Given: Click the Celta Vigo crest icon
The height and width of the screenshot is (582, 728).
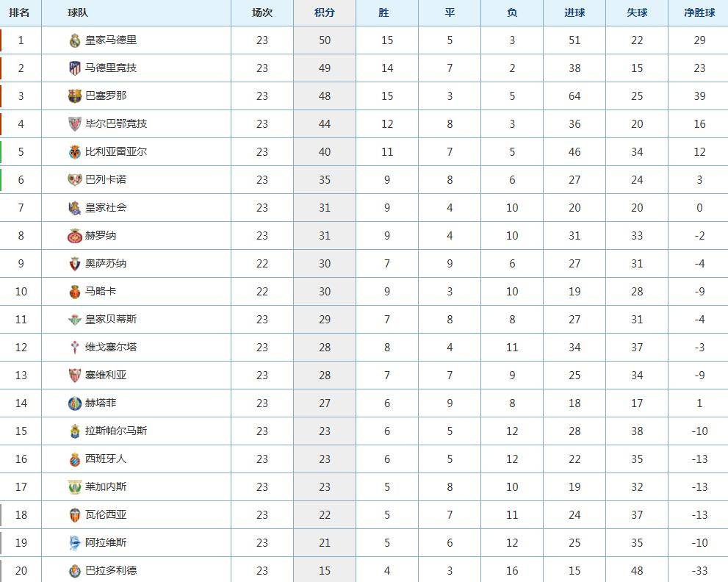Looking at the screenshot, I should [75, 347].
